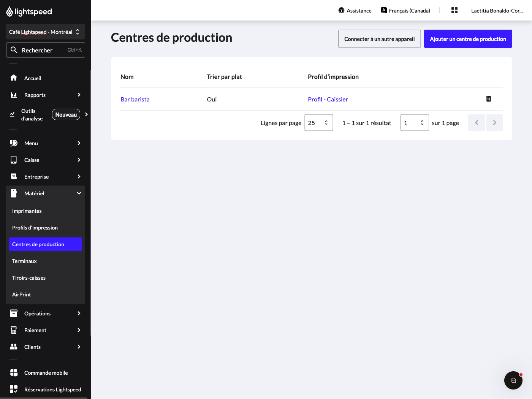532x399 pixels.
Task: Go to the previous results page
Action: (477, 122)
